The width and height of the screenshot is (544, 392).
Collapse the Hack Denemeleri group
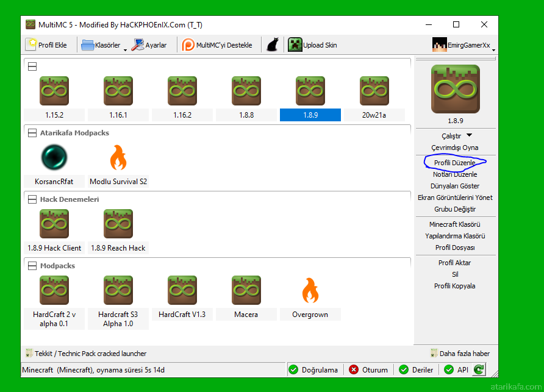tap(32, 199)
